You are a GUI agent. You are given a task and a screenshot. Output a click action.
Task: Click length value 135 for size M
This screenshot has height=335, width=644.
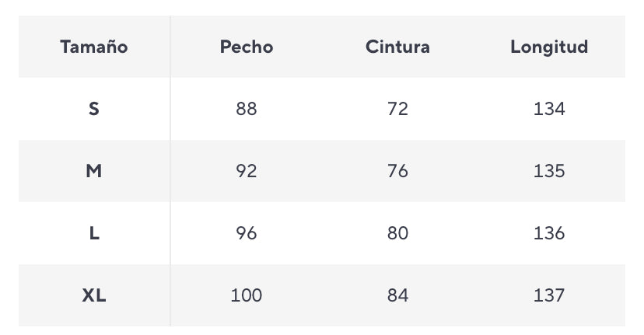point(549,171)
